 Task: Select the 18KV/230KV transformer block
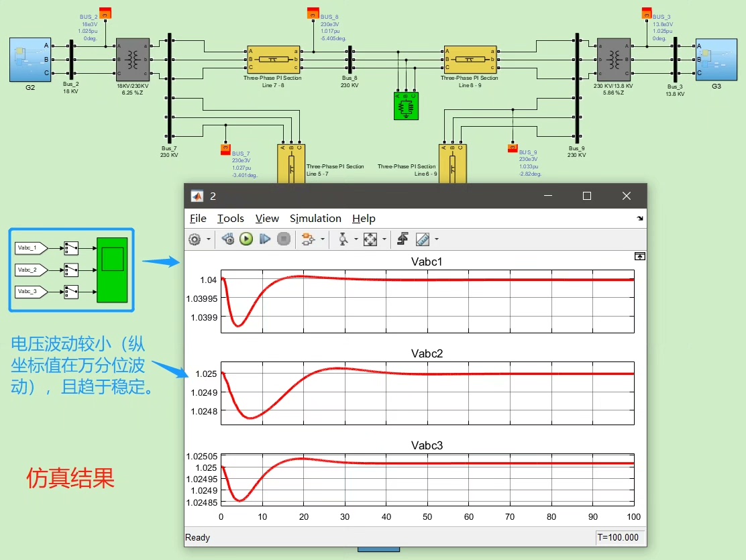tap(133, 60)
